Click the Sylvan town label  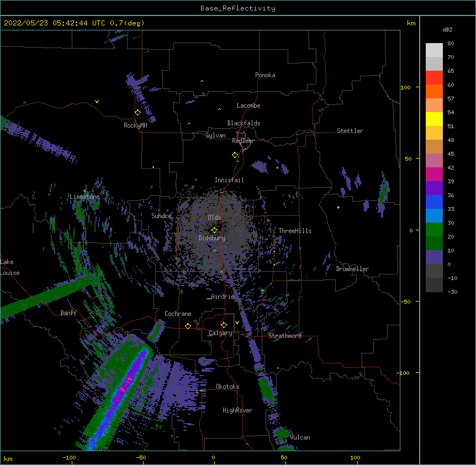(215, 135)
